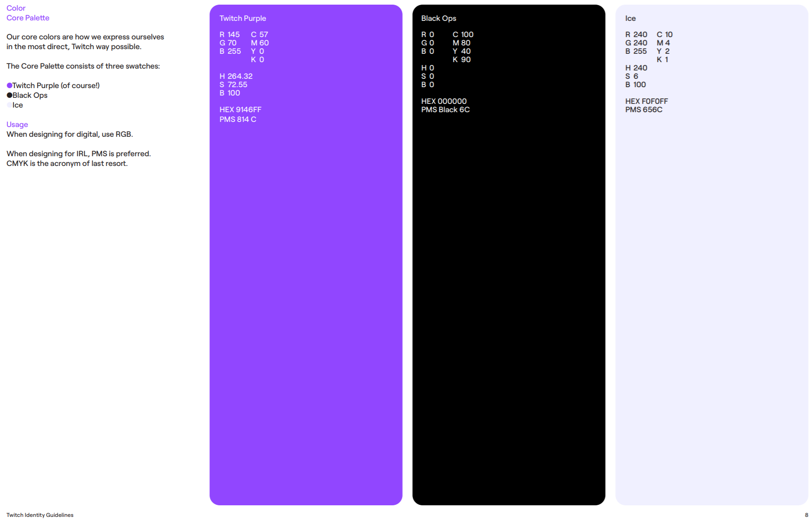Click "K 1" in Ice swatch
Image resolution: width=812 pixels, height=522 pixels.
(x=662, y=59)
